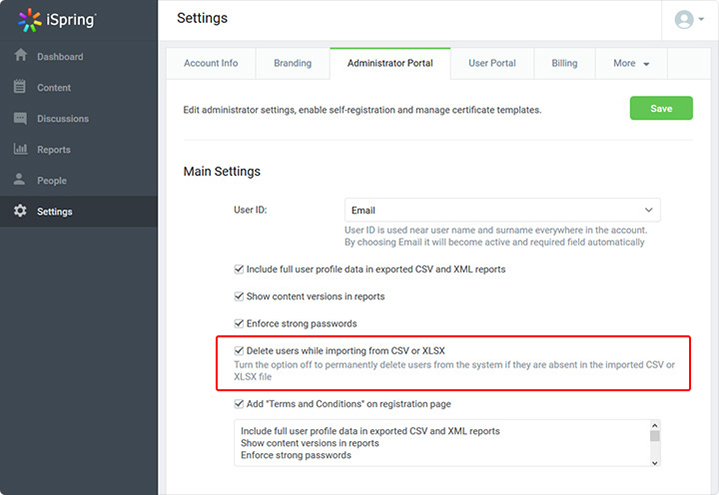Viewport: 719px width, 495px height.
Task: Click the Settings page title
Action: coord(202,18)
